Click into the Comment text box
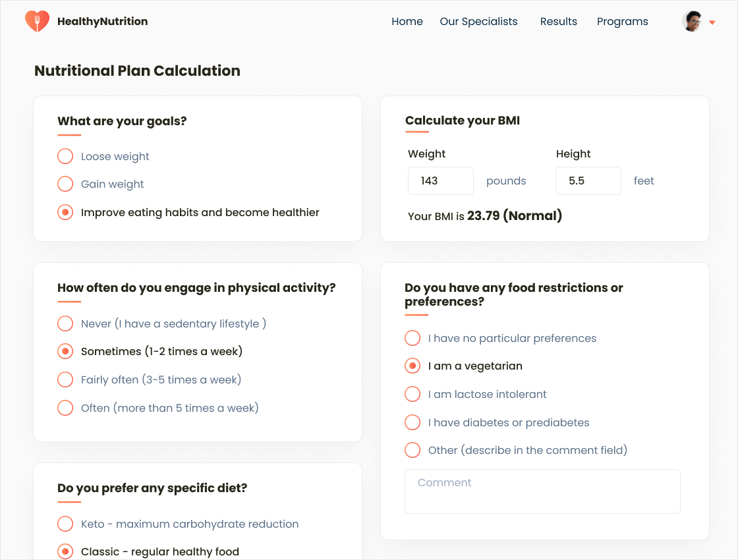Viewport: 738px width, 560px height. pos(542,491)
